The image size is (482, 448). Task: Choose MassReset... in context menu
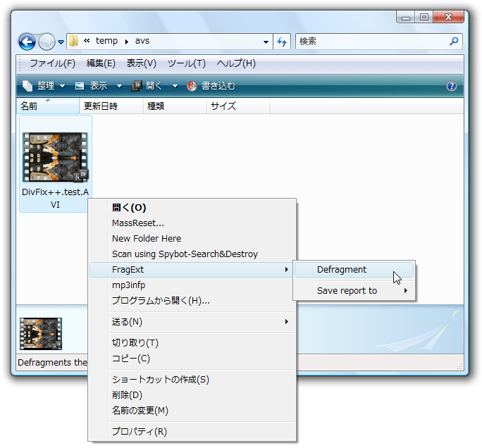[192, 223]
